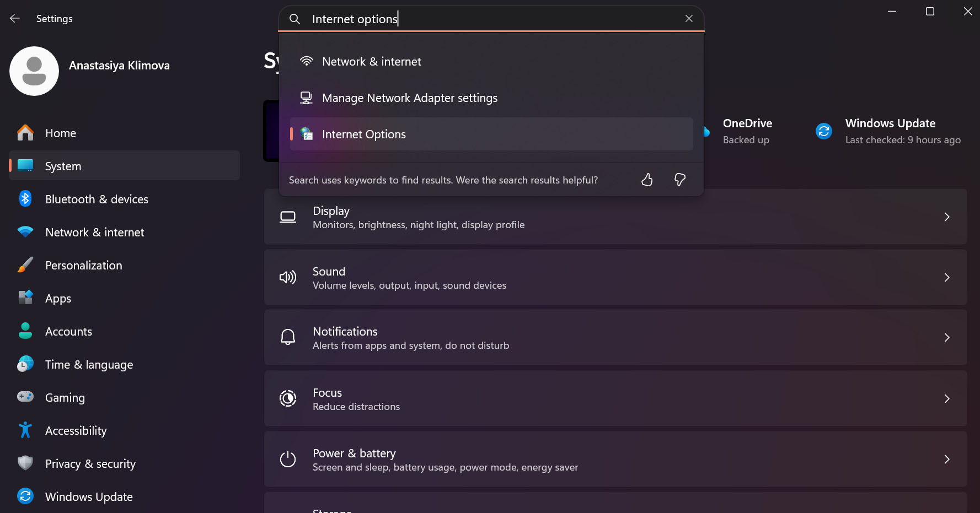980x513 pixels.
Task: Open Windows Update in sidebar
Action: coord(125,496)
